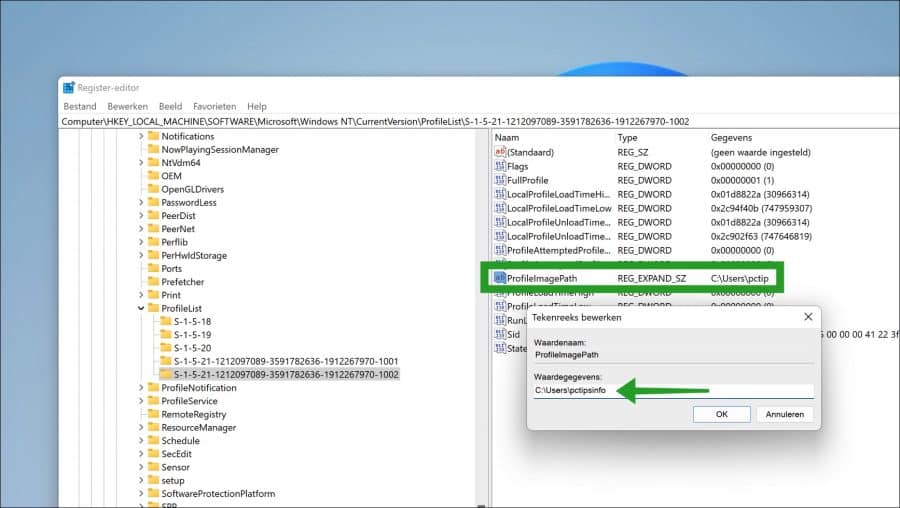Image resolution: width=900 pixels, height=508 pixels.
Task: Expand the NtVdm64 key
Action: point(141,163)
